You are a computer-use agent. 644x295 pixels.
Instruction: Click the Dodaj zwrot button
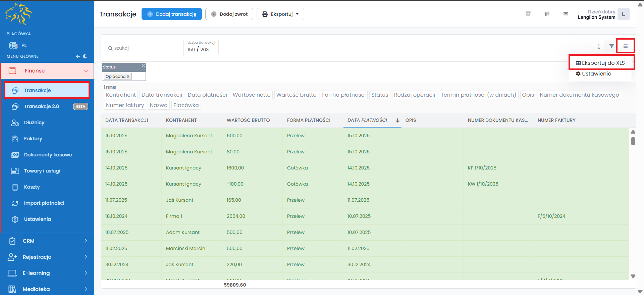tap(229, 14)
